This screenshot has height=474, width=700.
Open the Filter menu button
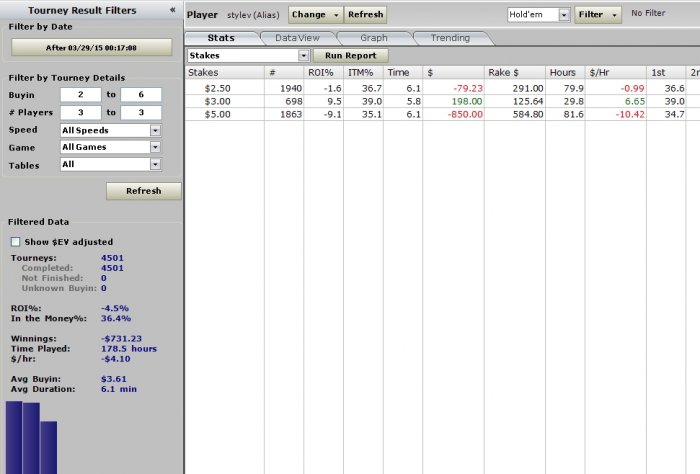599,15
